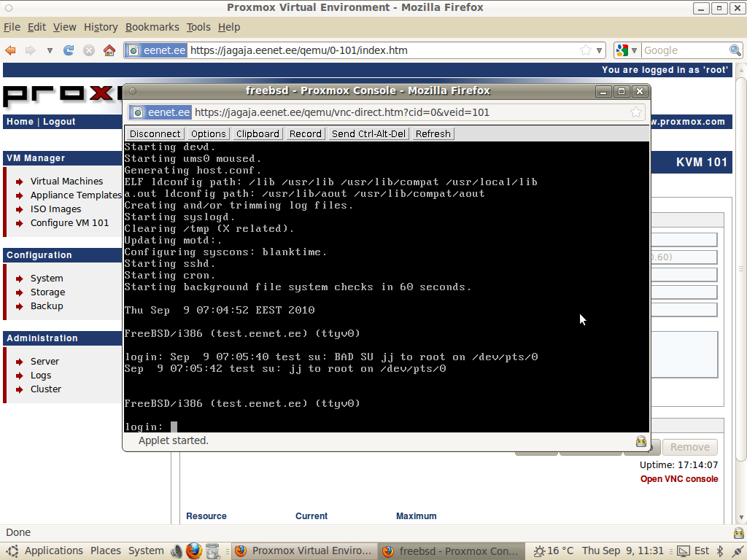The image size is (747, 560).
Task: Click the Bluetooth icon in the panel
Action: click(720, 551)
